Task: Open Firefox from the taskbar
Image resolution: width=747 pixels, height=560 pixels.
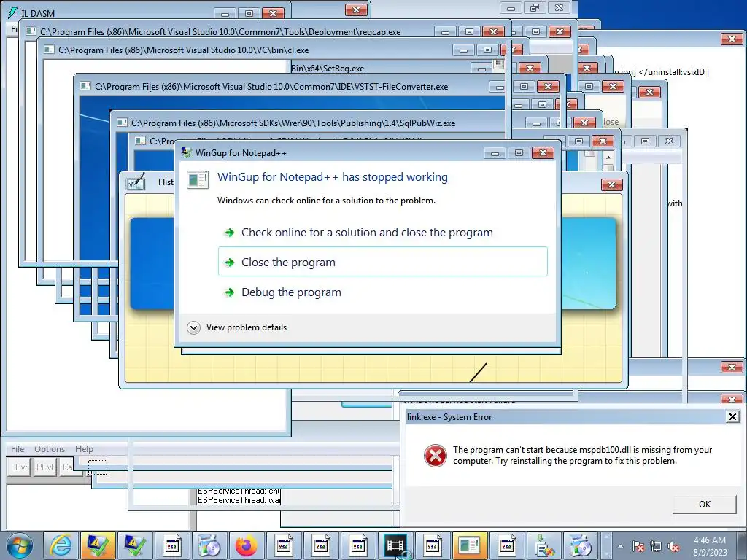Action: [247, 545]
